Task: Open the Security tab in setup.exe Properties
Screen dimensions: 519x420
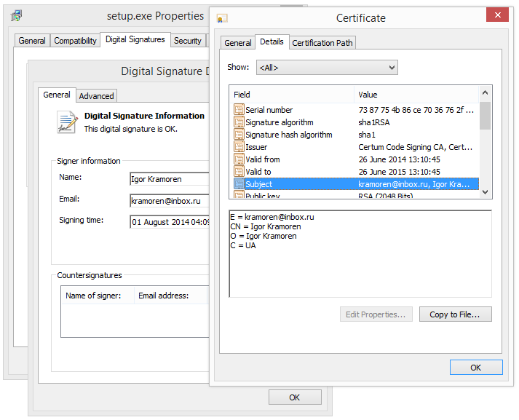Action: pos(188,41)
